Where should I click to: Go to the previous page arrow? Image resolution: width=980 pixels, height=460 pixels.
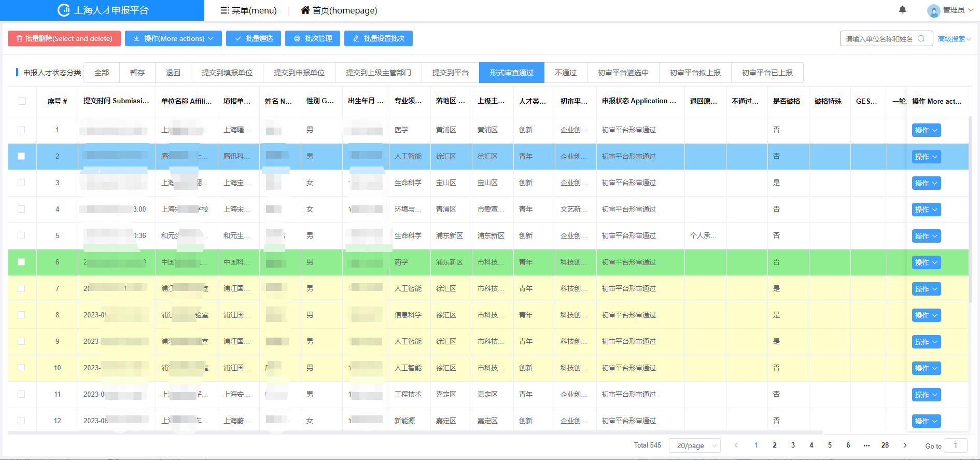736,445
